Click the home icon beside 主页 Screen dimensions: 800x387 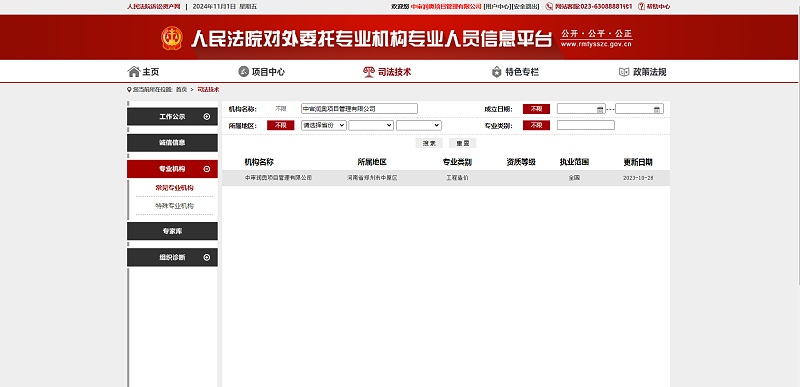click(x=134, y=72)
